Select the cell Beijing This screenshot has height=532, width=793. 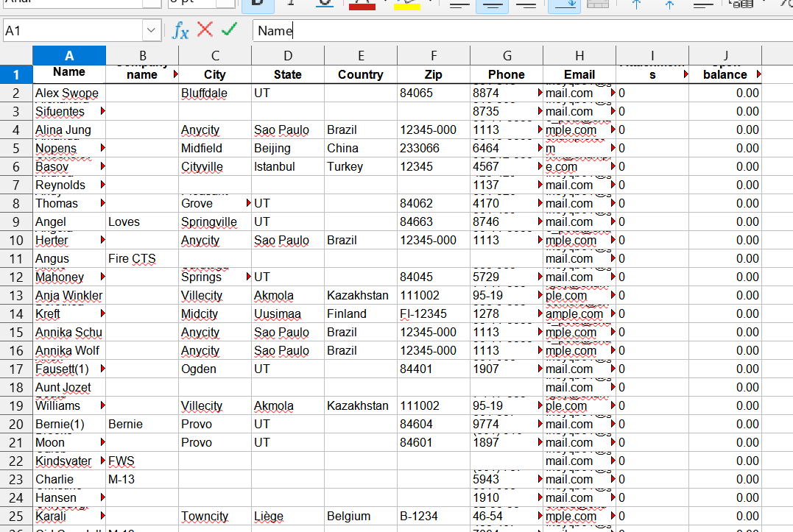(288, 149)
